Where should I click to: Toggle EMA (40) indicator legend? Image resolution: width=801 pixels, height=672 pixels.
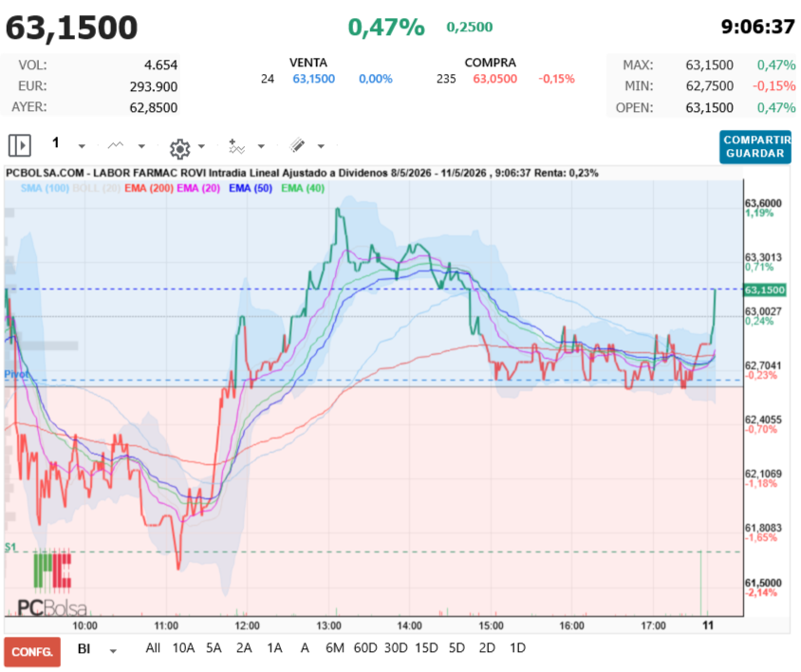coord(303,188)
